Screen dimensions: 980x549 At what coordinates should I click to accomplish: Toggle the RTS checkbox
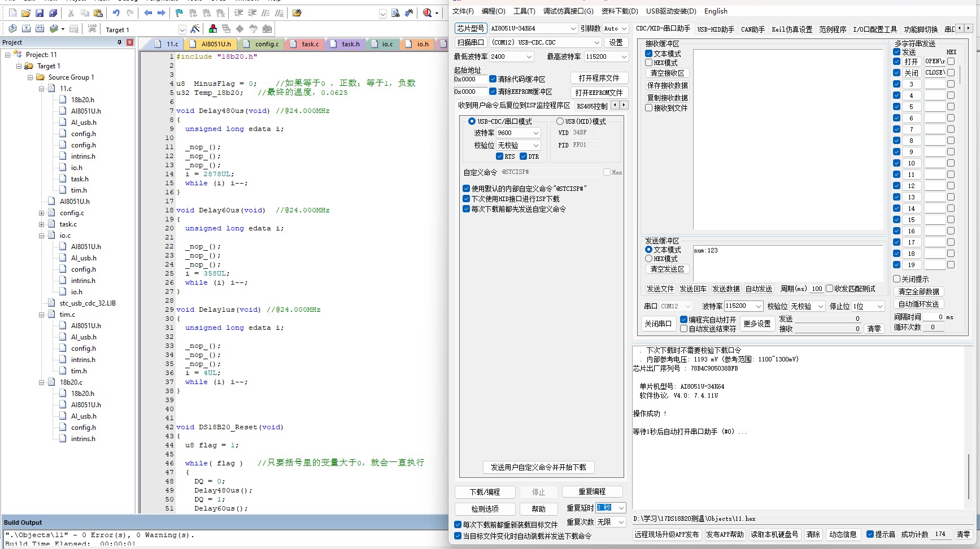(499, 156)
